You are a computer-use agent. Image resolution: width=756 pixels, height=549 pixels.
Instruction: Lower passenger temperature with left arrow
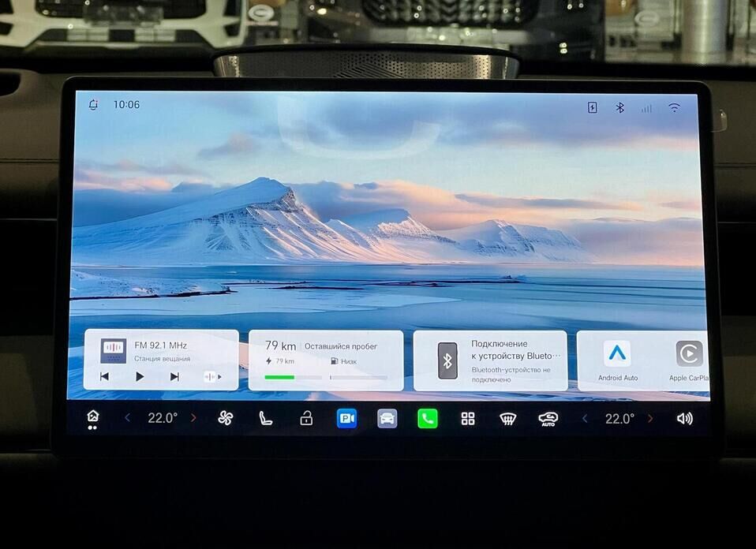(585, 418)
